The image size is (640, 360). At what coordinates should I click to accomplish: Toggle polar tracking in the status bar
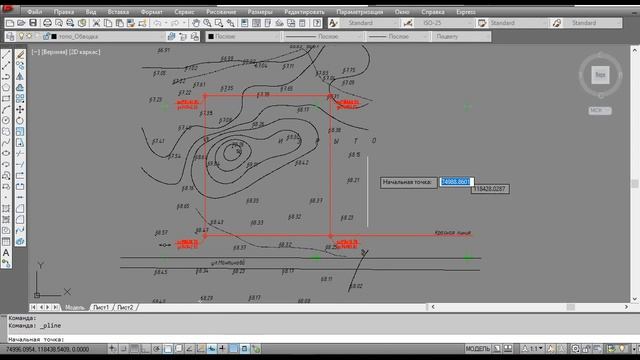[x=157, y=349]
